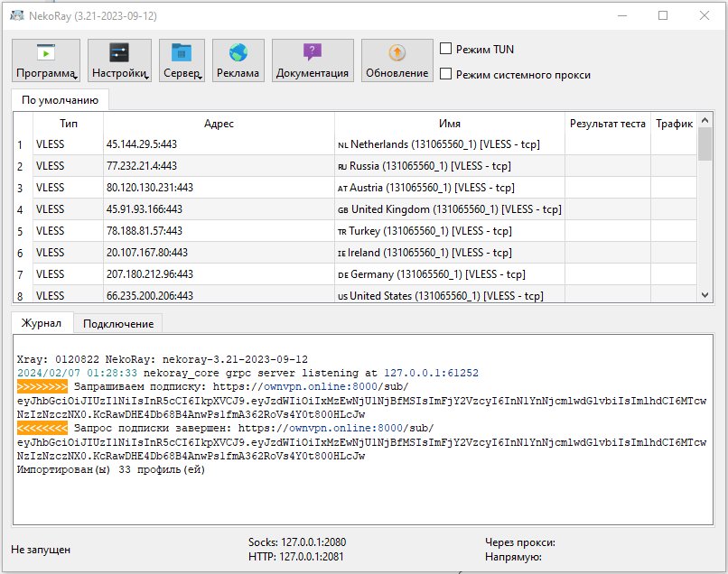Switch to the Подключение tab
Image resolution: width=728 pixels, height=574 pixels.
click(118, 324)
